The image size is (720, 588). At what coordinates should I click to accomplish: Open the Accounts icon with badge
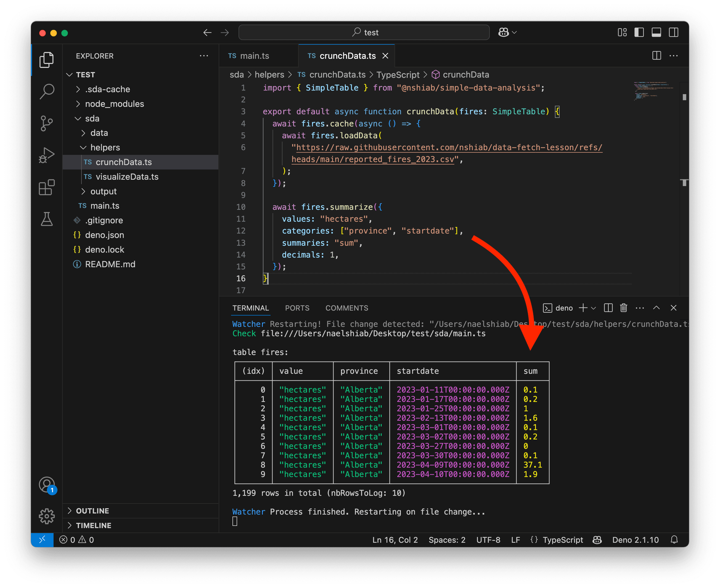tap(47, 485)
